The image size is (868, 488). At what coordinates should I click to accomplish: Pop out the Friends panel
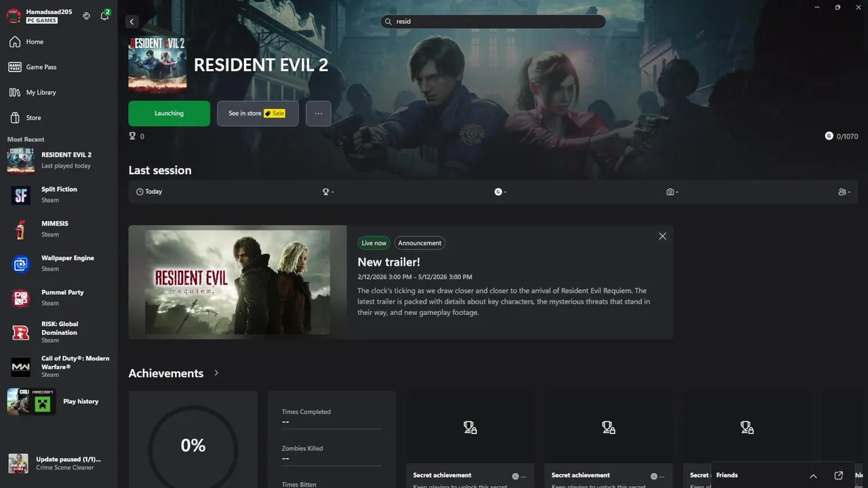pyautogui.click(x=839, y=475)
